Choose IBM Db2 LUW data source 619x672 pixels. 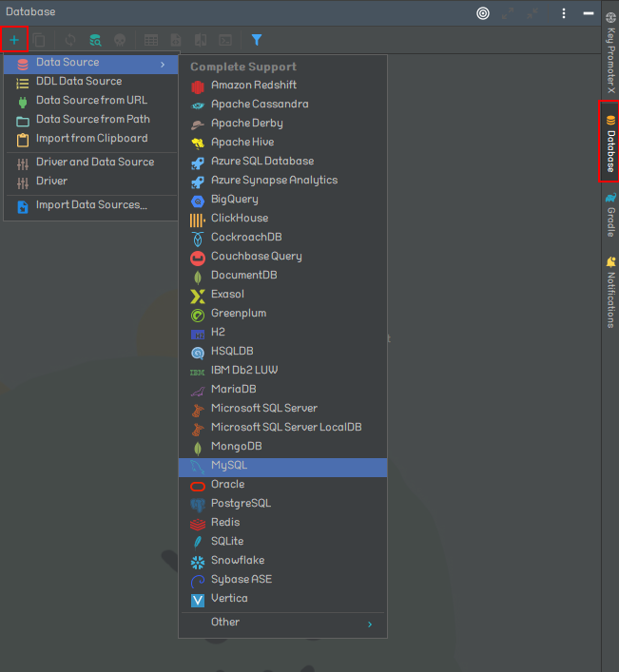point(283,371)
